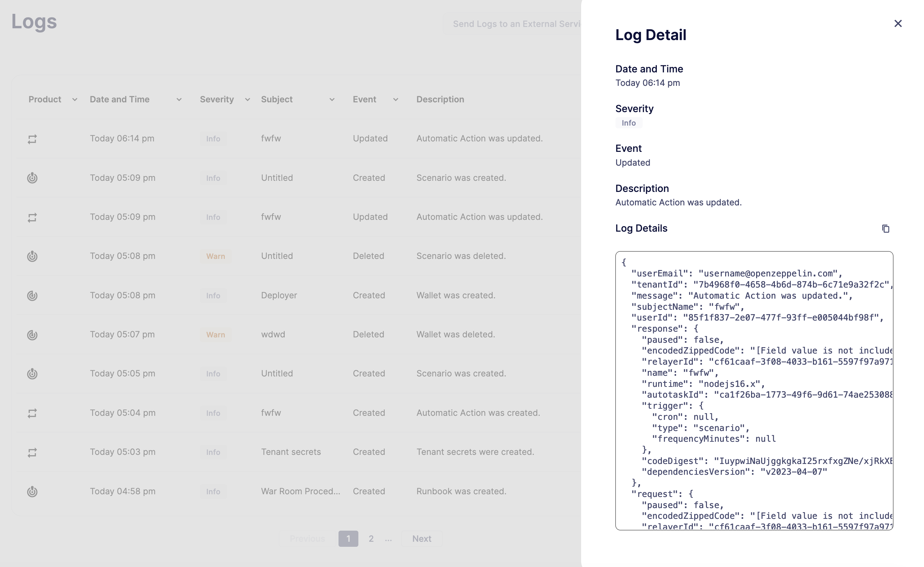924x567 pixels.
Task: Click the scenario icon for Untitled Created at 05:05
Action: click(x=32, y=374)
